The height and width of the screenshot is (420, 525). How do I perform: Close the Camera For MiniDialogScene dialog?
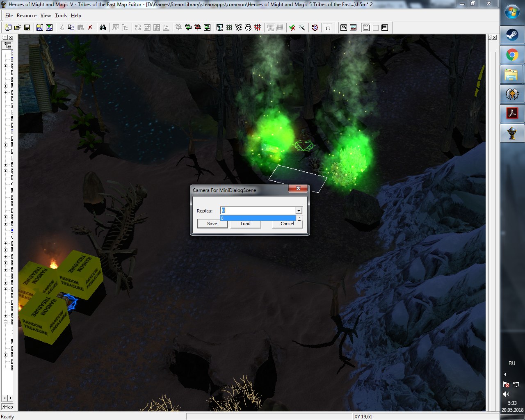(x=298, y=189)
